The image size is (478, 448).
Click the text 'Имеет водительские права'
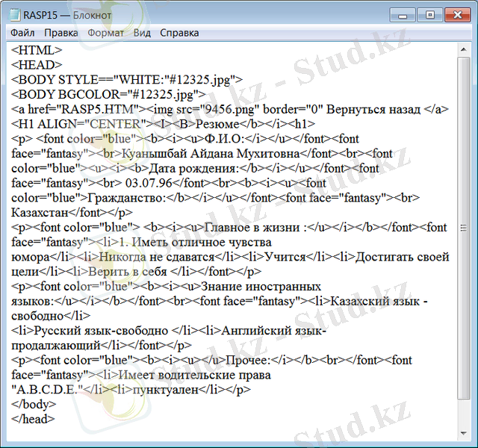[x=194, y=375]
